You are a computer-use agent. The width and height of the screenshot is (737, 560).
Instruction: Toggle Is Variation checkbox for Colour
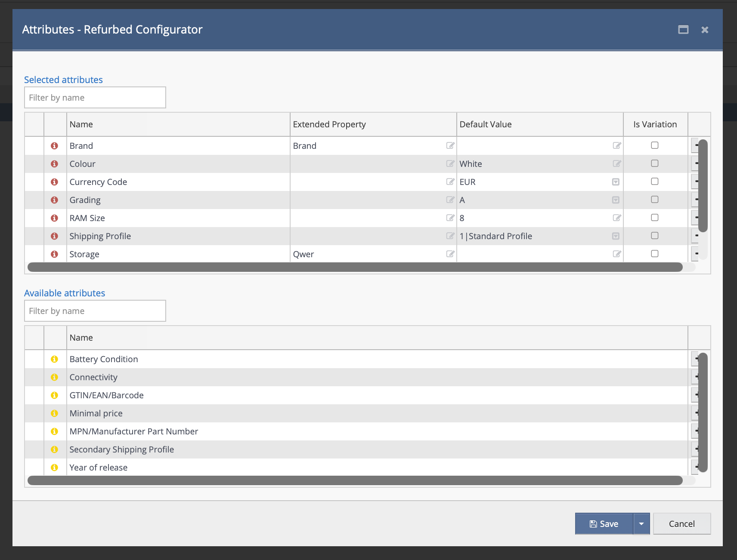tap(655, 163)
